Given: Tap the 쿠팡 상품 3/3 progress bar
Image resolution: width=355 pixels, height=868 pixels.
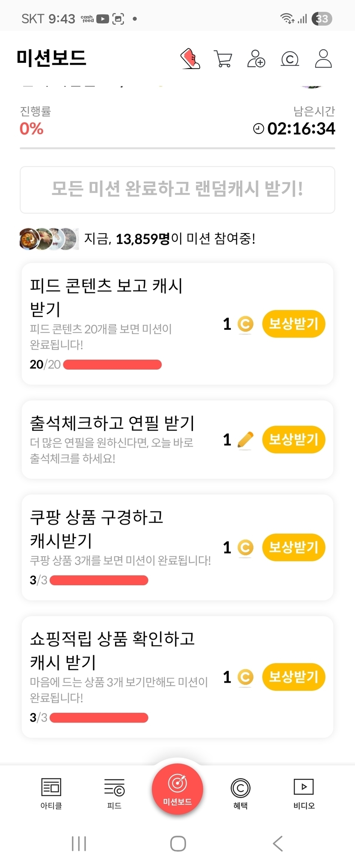Looking at the screenshot, I should point(99,580).
